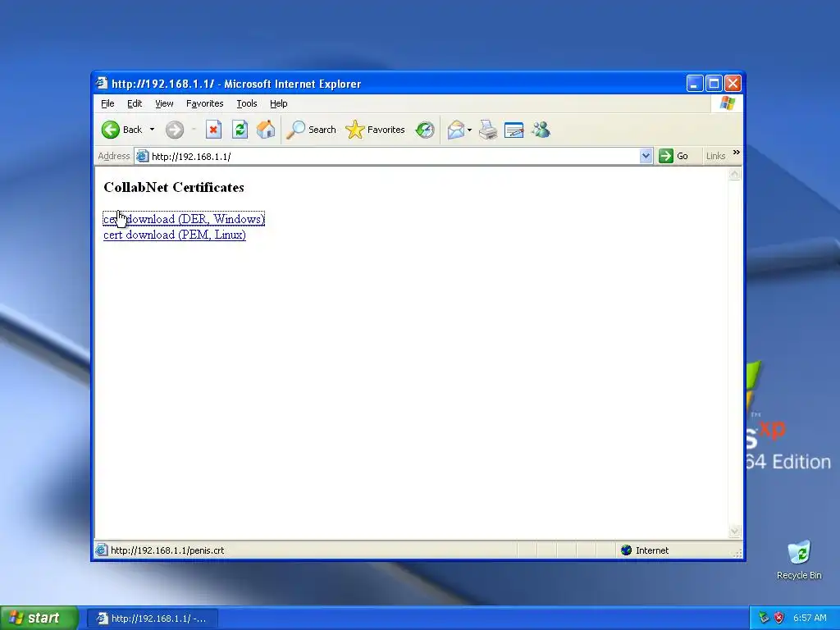Minimize the Internet Explorer window
This screenshot has height=630, width=840.
click(x=695, y=84)
